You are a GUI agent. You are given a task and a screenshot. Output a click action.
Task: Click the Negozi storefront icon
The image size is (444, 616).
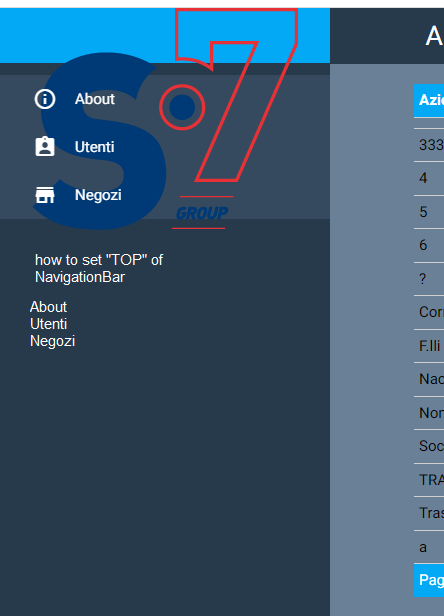click(45, 195)
